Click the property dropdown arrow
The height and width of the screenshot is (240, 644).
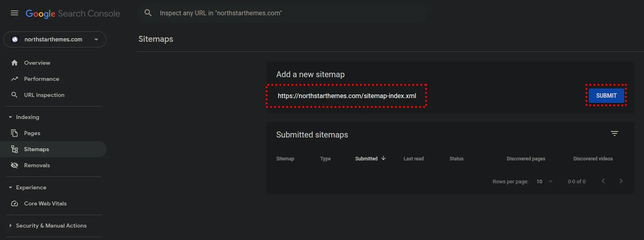click(96, 39)
